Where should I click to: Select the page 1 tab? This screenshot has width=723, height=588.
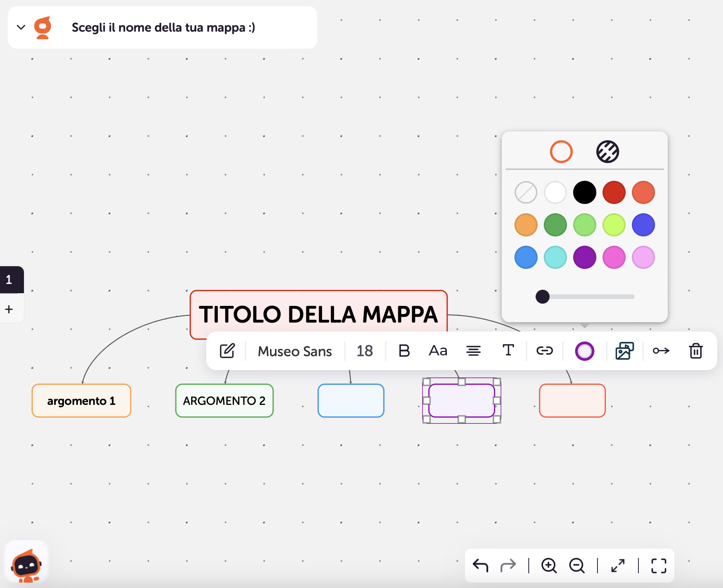pos(9,280)
